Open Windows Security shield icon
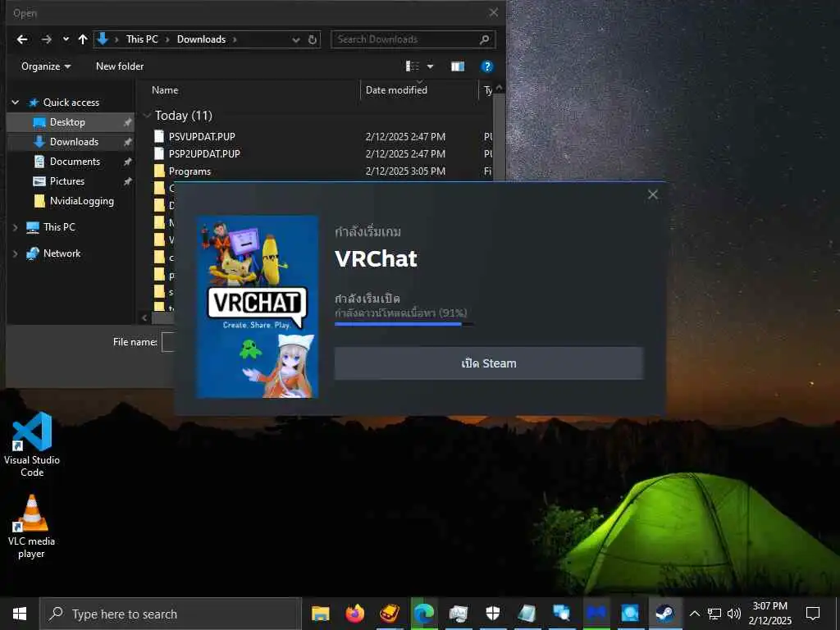This screenshot has height=630, width=840. coord(492,614)
